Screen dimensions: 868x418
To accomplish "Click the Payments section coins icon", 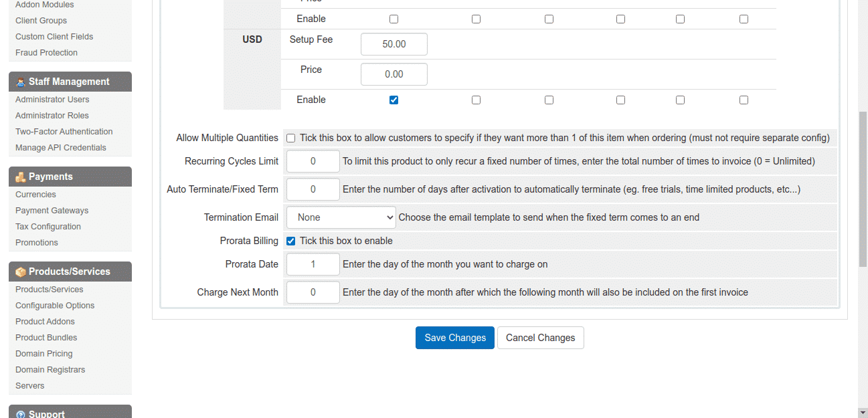I will [21, 177].
